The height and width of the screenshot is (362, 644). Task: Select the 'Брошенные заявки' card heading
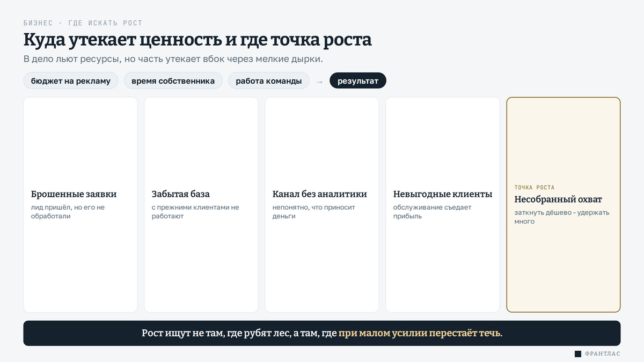pyautogui.click(x=74, y=194)
